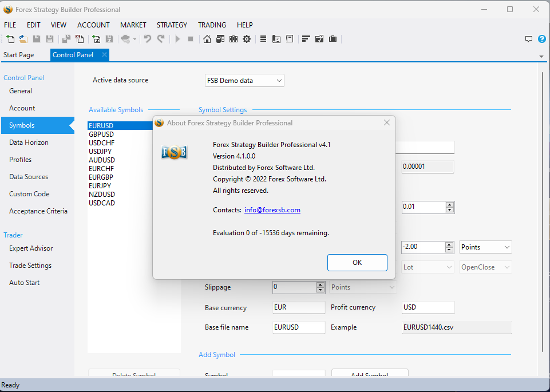Click the info@forexsb.com email link
The width and height of the screenshot is (550, 392).
coord(272,210)
